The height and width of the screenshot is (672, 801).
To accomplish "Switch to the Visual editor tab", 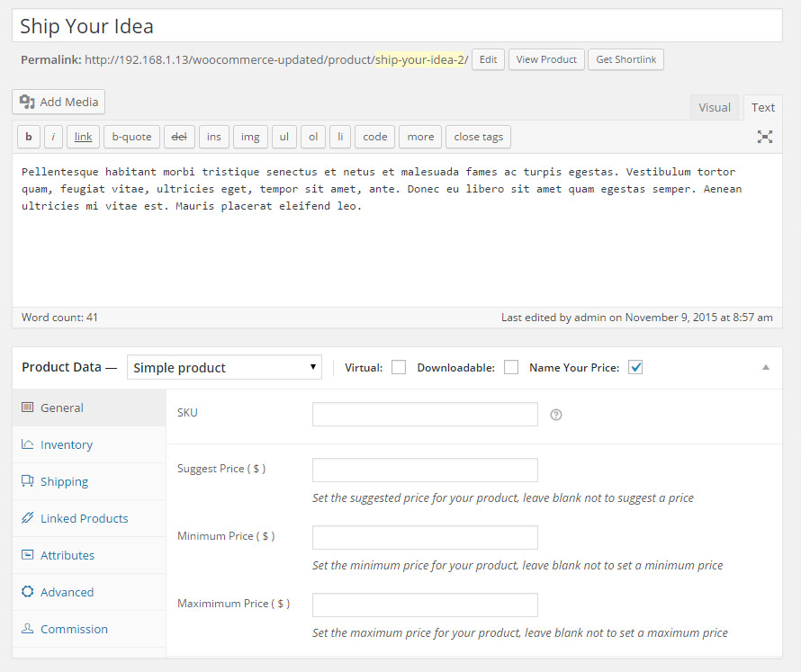I will pos(714,107).
